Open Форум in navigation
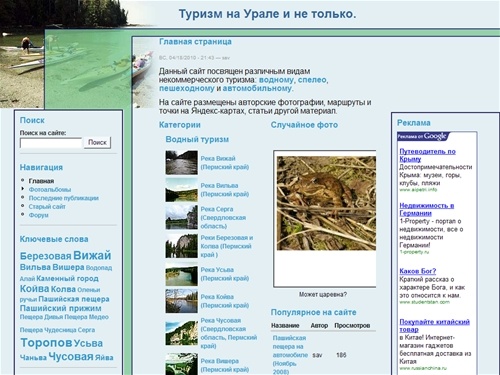Viewport: 500px width, 375px height. (x=38, y=215)
